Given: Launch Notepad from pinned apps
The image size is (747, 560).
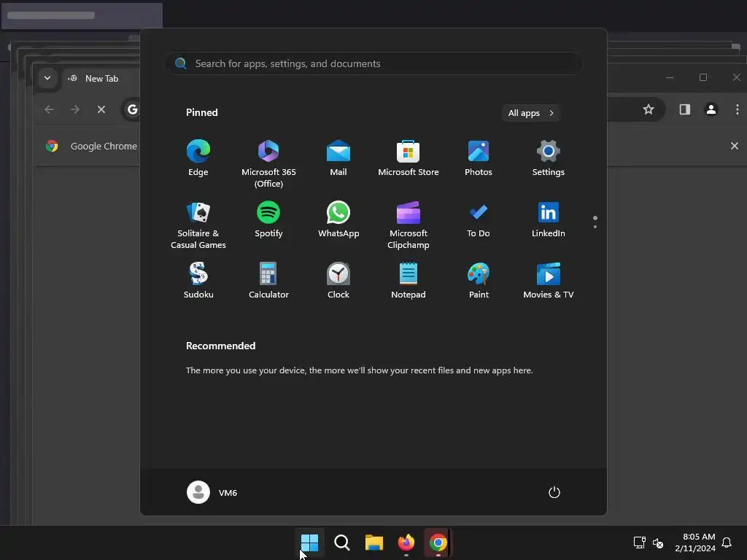Looking at the screenshot, I should tap(409, 281).
